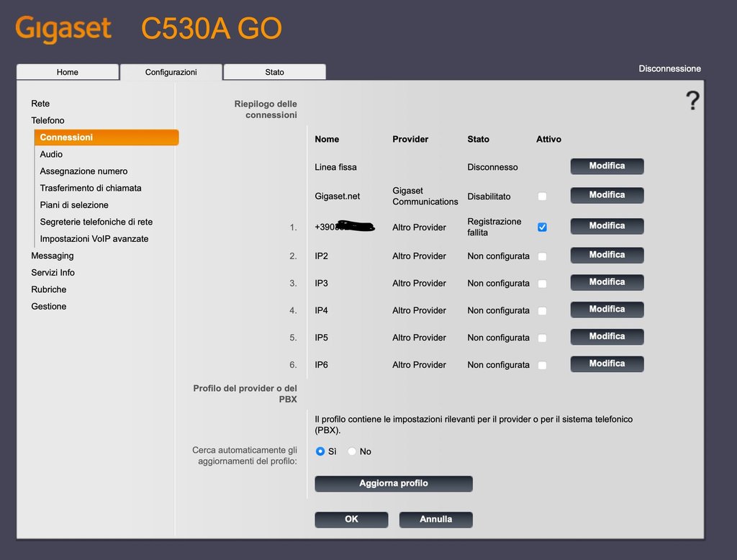Click the Nome column header
The height and width of the screenshot is (560, 737).
pos(327,139)
